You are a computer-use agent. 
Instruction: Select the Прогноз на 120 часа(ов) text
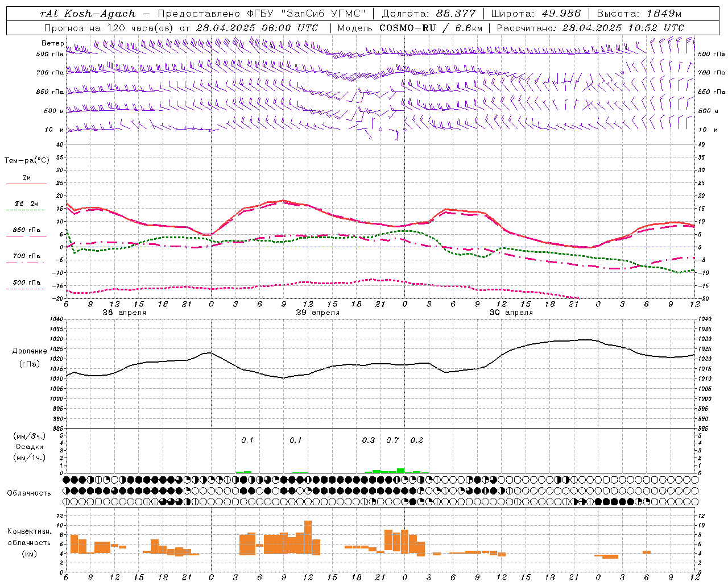coord(110,28)
